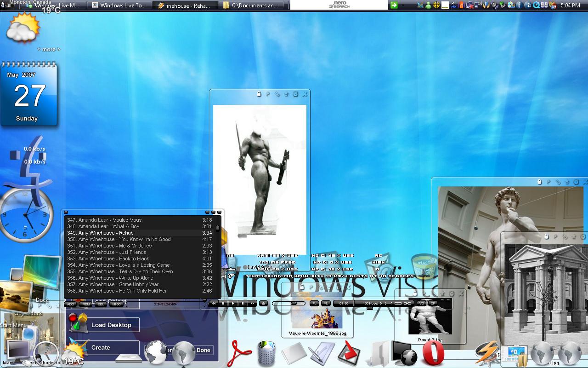Viewport: 588px width, 368px height.
Task: Select track 354 Love Is a Losing Game
Action: pos(140,265)
